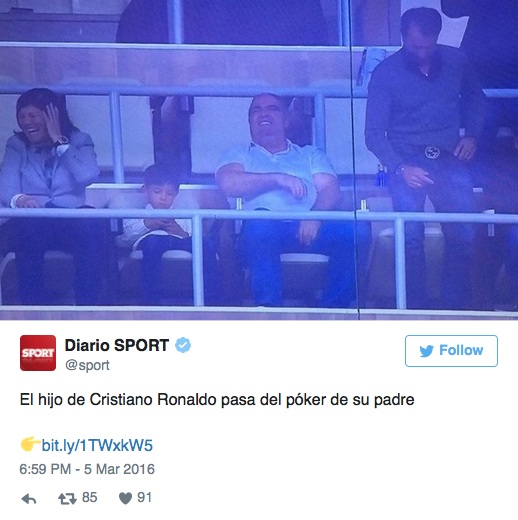Open the @sport handle profile

87,366
